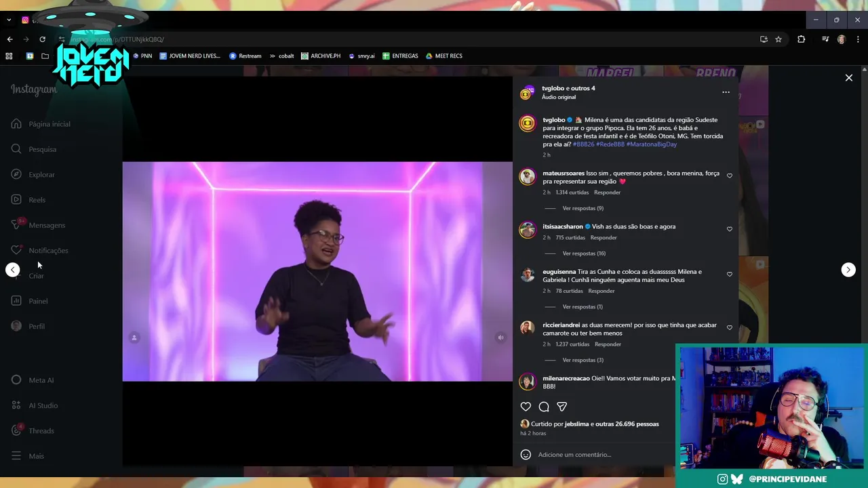Open Pesquisa search in sidebar

pos(34,149)
